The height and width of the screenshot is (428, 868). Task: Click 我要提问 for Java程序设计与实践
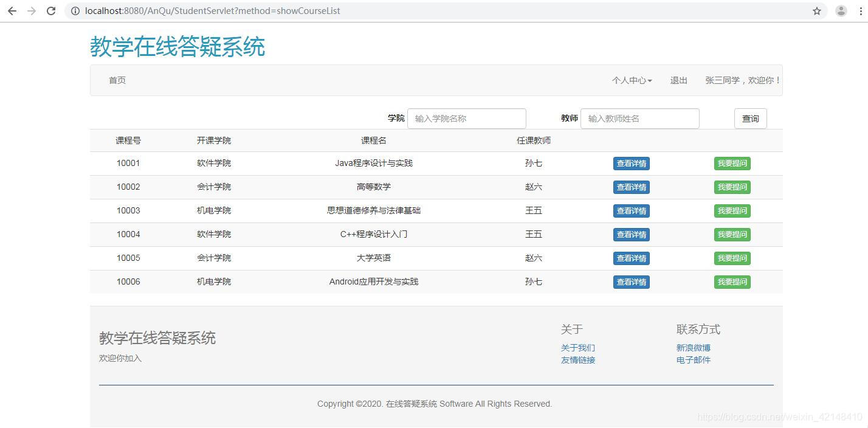pyautogui.click(x=732, y=164)
